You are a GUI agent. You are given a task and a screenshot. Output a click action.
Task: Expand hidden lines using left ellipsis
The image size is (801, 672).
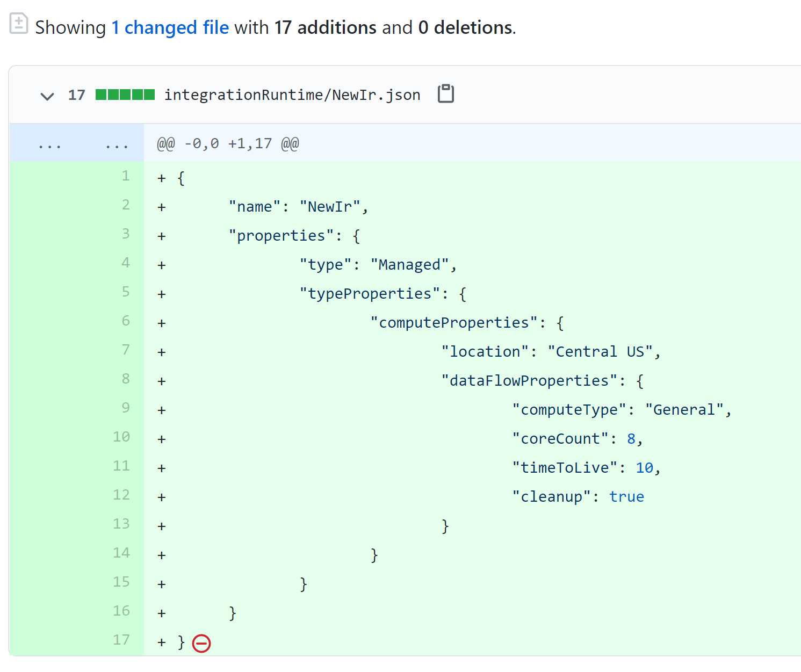click(49, 144)
